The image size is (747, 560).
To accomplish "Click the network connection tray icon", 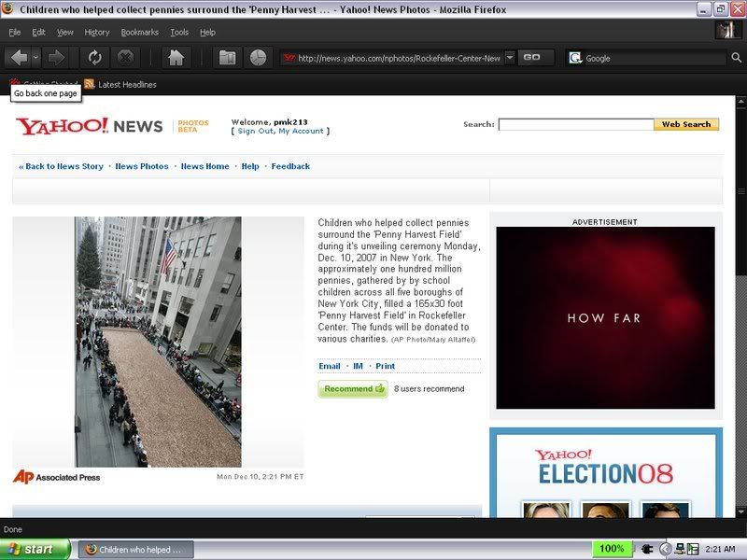I will pyautogui.click(x=680, y=549).
